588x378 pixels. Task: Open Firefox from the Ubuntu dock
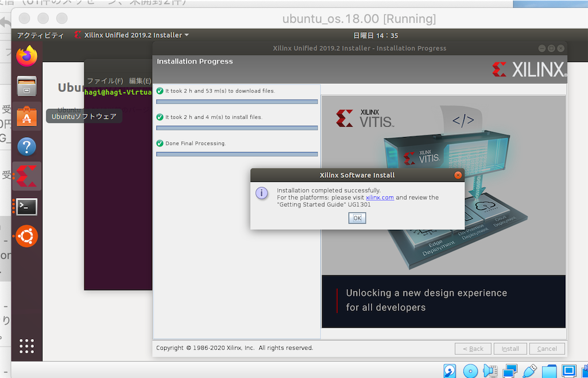click(x=26, y=56)
